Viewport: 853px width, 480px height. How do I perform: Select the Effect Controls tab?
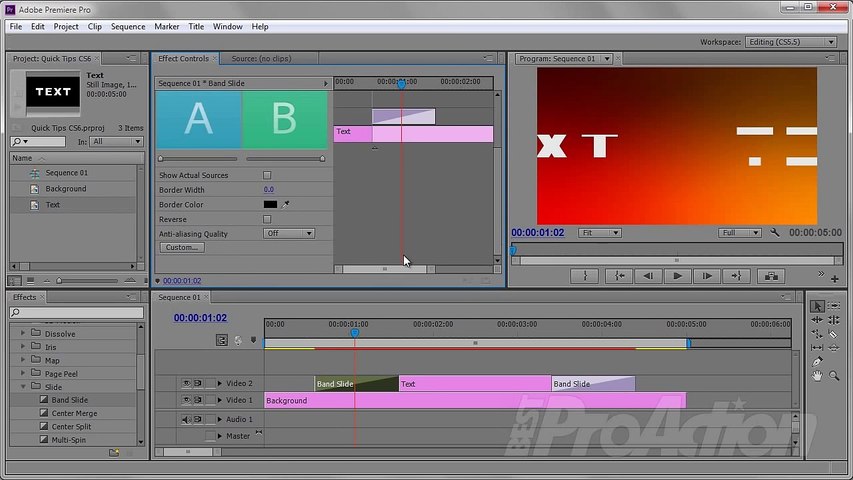pyautogui.click(x=183, y=59)
